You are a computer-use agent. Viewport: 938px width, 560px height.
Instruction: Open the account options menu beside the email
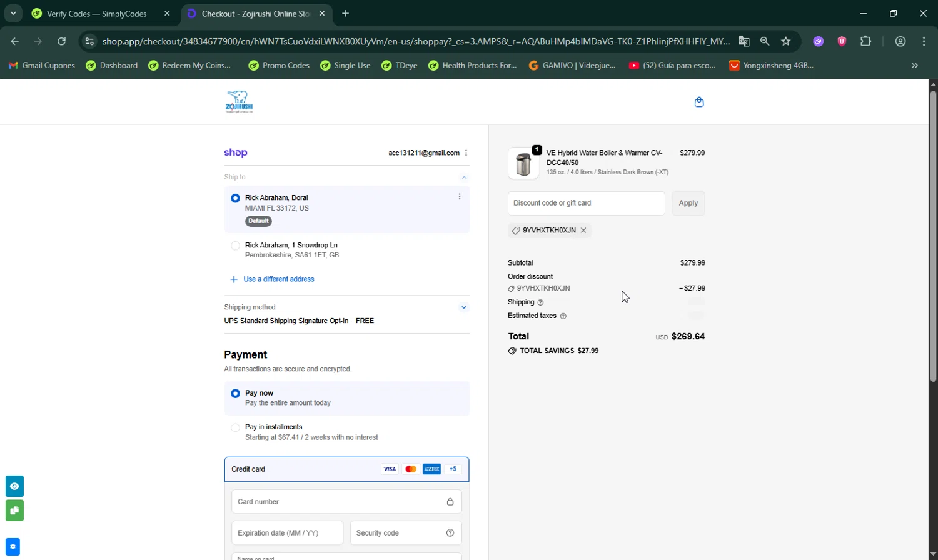[466, 153]
